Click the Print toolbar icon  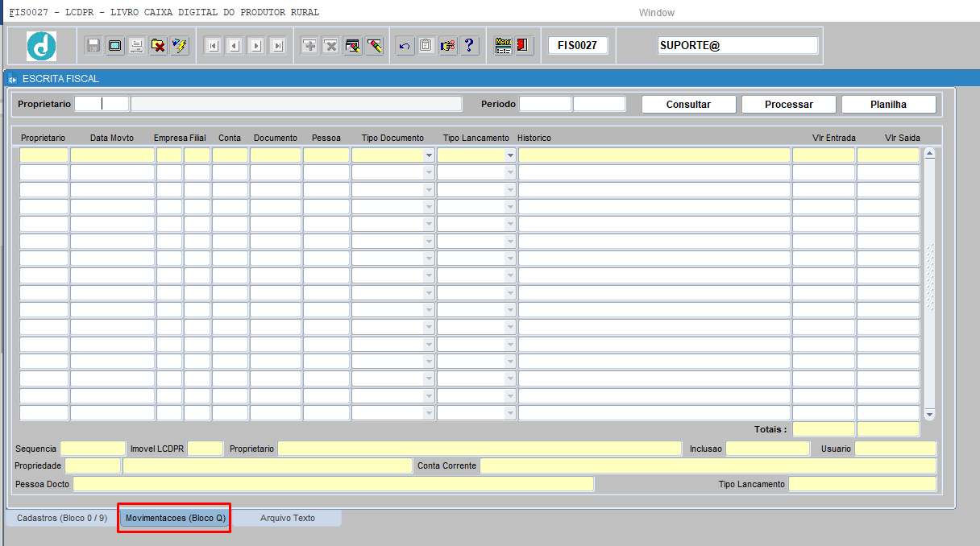pos(137,46)
